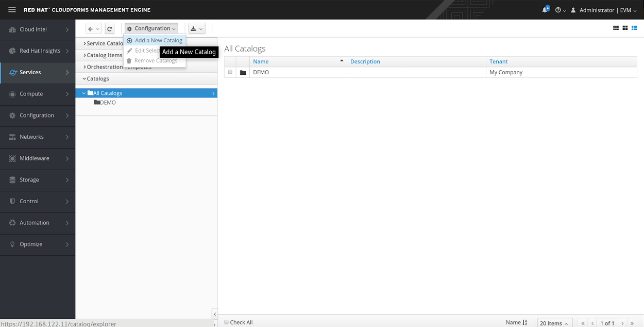Screen dimensions: 644x327
Task: Switch to grid view icon
Action: (616, 28)
